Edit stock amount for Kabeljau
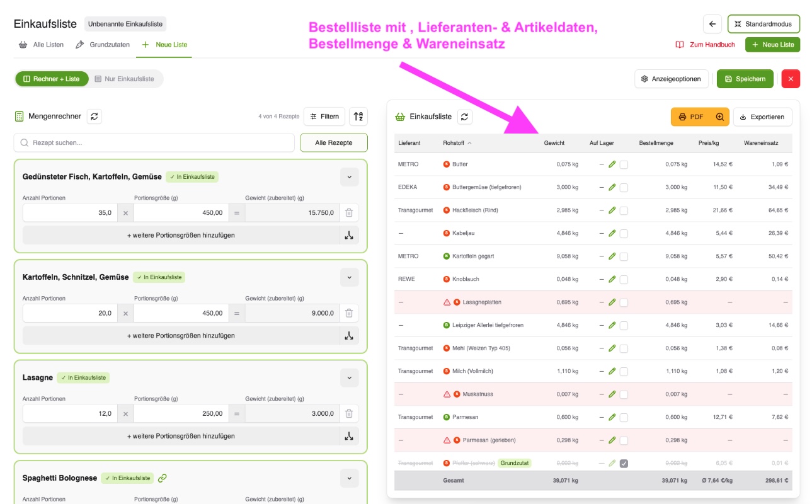Image resolution: width=812 pixels, height=504 pixels. click(x=612, y=233)
